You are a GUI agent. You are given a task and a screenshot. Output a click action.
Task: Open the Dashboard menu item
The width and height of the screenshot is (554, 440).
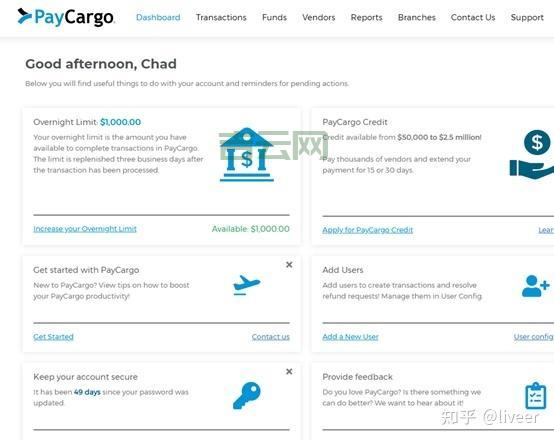click(x=158, y=17)
